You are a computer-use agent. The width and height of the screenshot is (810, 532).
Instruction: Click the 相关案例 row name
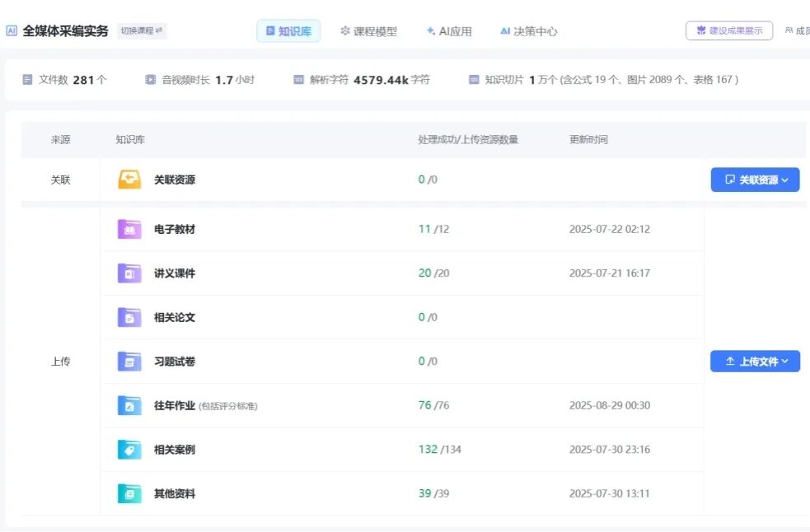pyautogui.click(x=175, y=450)
